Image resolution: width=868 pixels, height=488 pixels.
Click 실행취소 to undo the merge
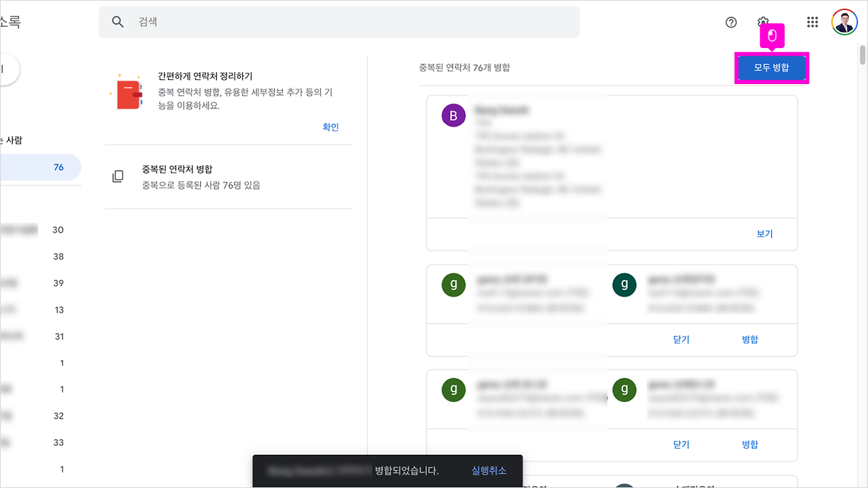coord(488,470)
